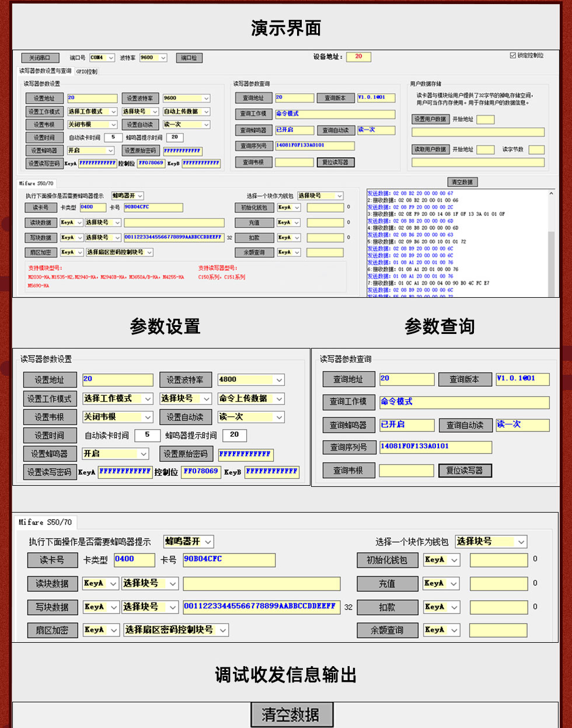Click 设置自动读 in the enlarged panel
The height and width of the screenshot is (728, 572).
coord(185,417)
